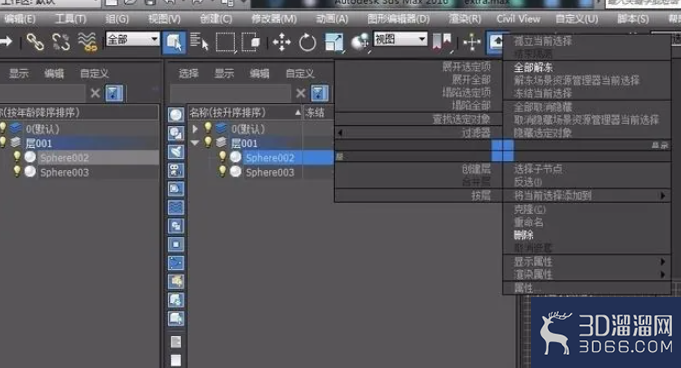The image size is (681, 368).
Task: Choose 查找选定对象 from quad menu
Action: point(461,119)
